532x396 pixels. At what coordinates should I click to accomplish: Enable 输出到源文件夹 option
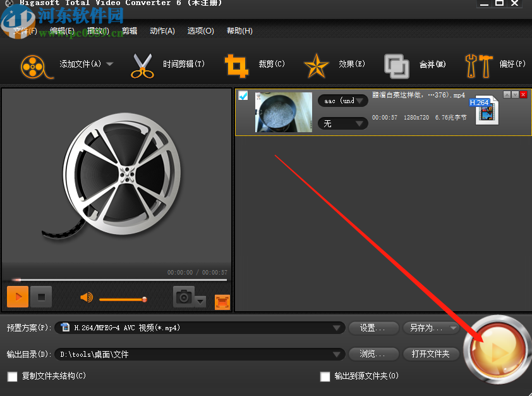pos(325,376)
